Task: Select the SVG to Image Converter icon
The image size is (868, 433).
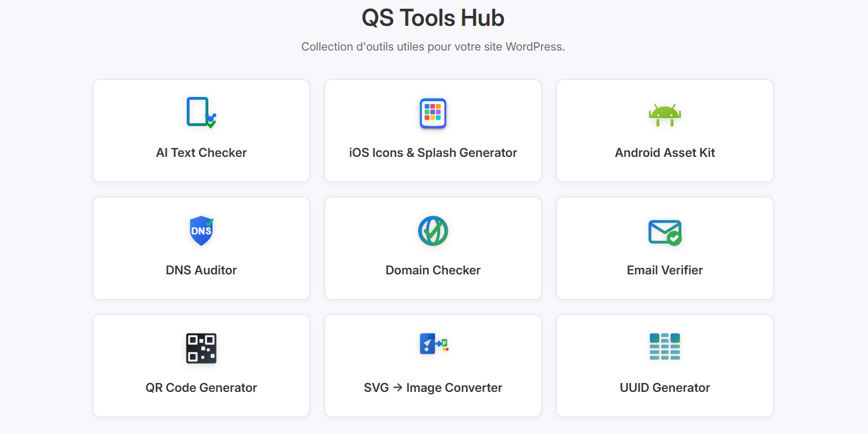Action: 433,344
